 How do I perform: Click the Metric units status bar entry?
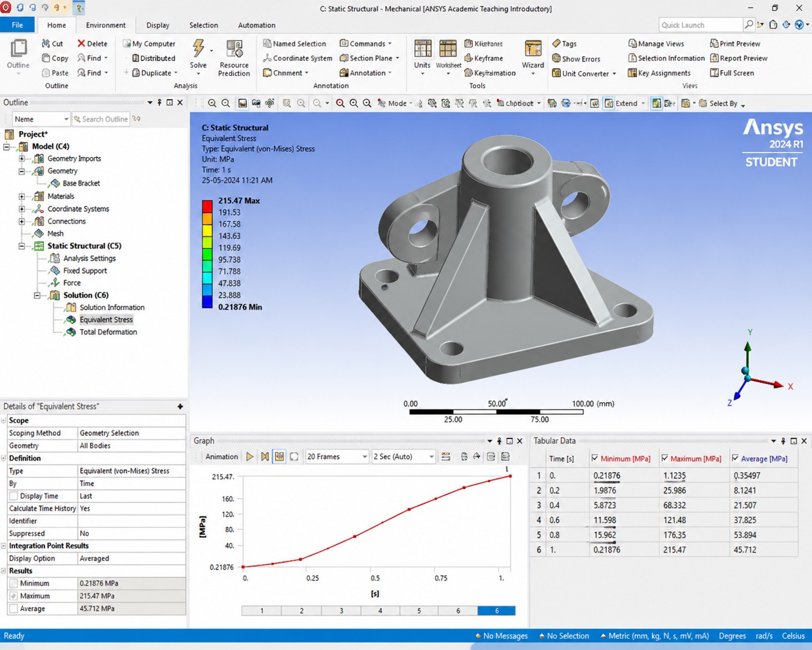pos(654,636)
